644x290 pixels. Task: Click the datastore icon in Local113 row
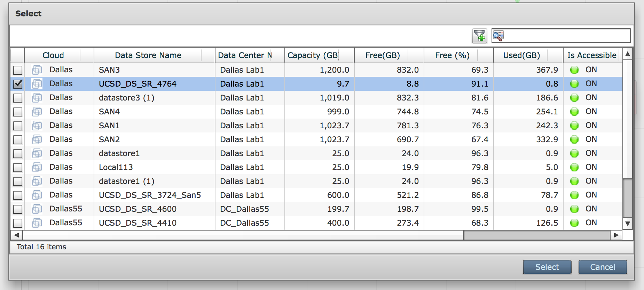[x=37, y=167]
